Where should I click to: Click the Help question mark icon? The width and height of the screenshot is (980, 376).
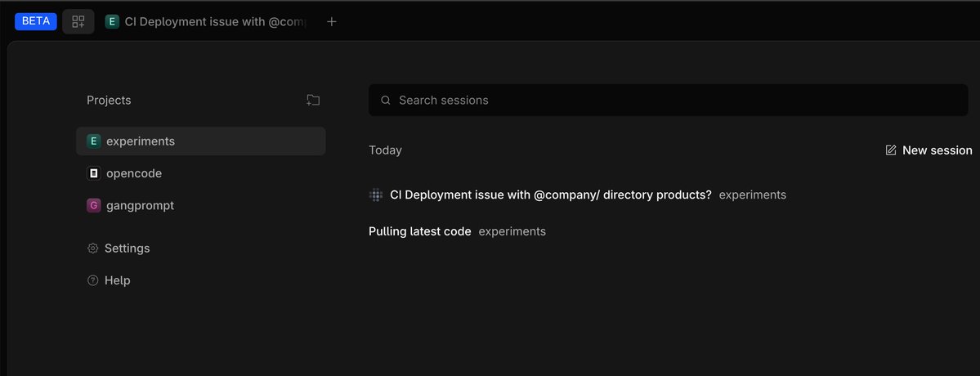93,280
